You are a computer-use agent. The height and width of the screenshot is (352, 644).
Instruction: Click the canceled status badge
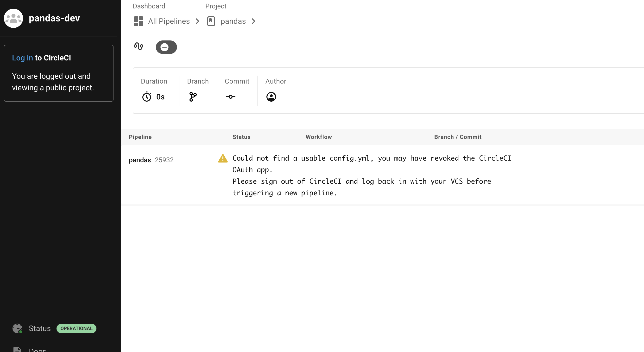166,47
